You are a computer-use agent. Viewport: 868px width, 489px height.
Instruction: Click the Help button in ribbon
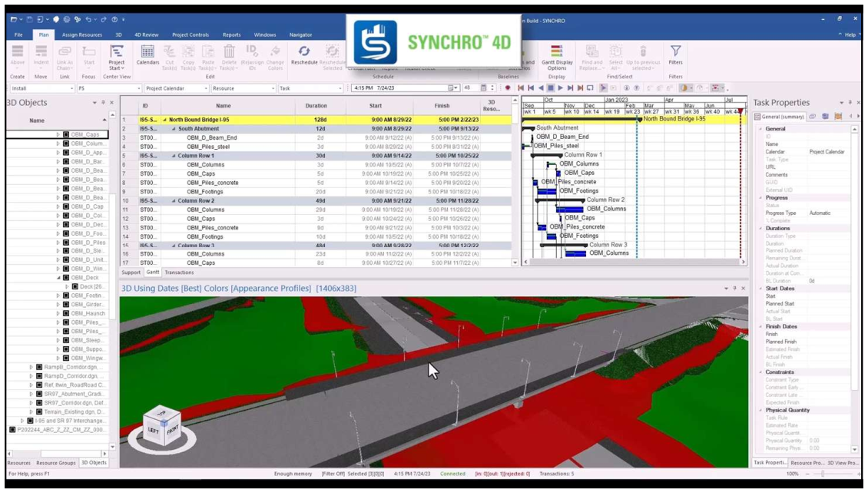click(x=850, y=35)
